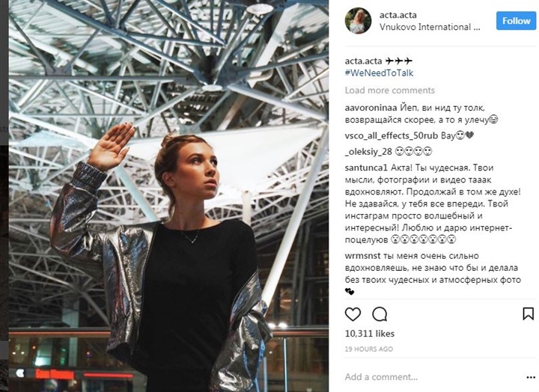539x392 pixels.
Task: Open acta.acta username in post header
Action: (x=398, y=15)
